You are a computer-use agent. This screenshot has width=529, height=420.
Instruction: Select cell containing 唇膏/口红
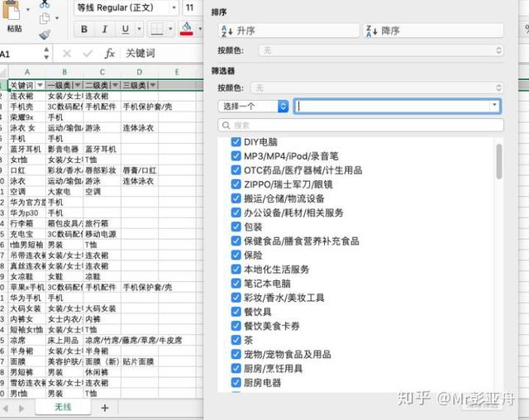[140, 170]
